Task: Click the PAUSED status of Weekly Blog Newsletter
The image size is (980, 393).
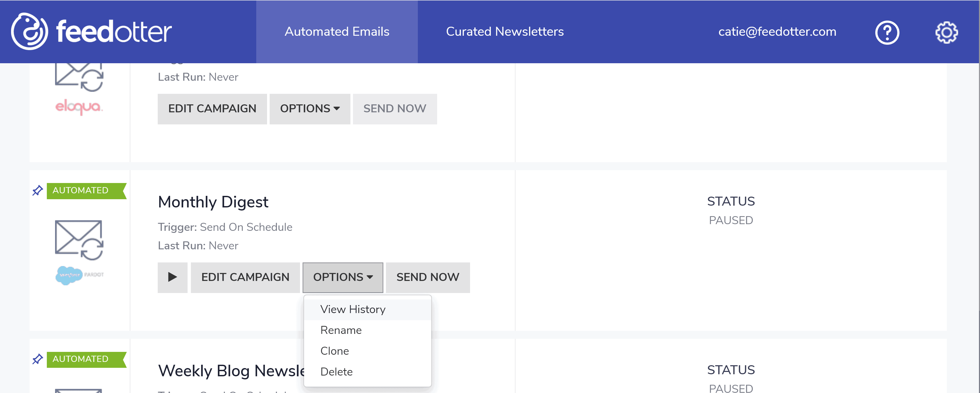Action: tap(731, 388)
